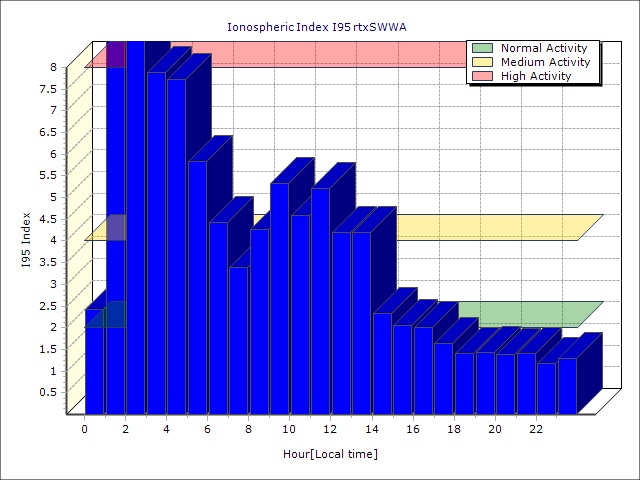This screenshot has width=640, height=480.
Task: Select the "High Activity" legend label
Action: tap(536, 76)
